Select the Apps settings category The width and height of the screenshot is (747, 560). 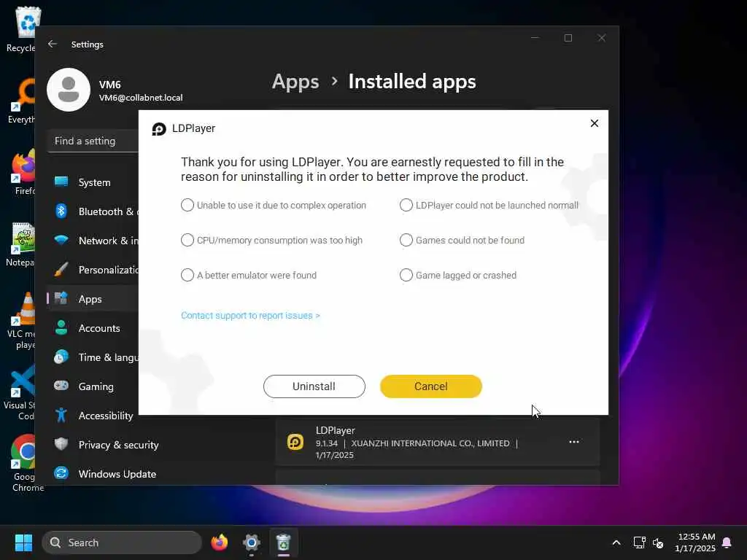coord(93,299)
